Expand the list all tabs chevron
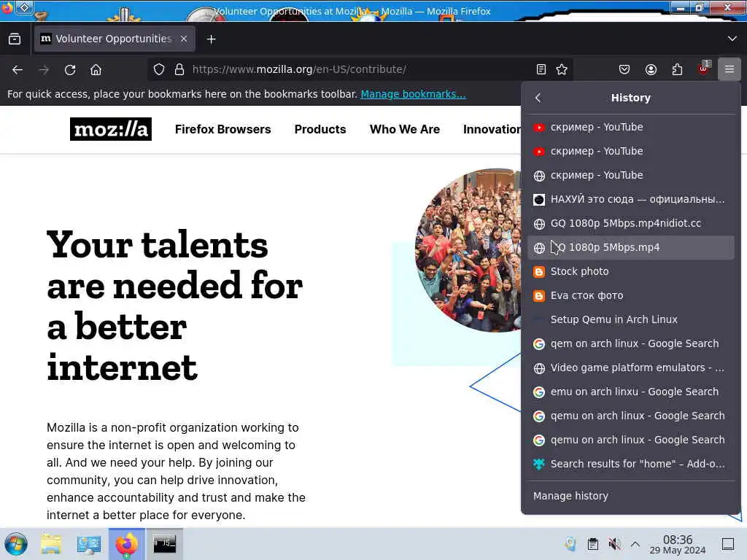This screenshot has height=560, width=747. pyautogui.click(x=732, y=39)
